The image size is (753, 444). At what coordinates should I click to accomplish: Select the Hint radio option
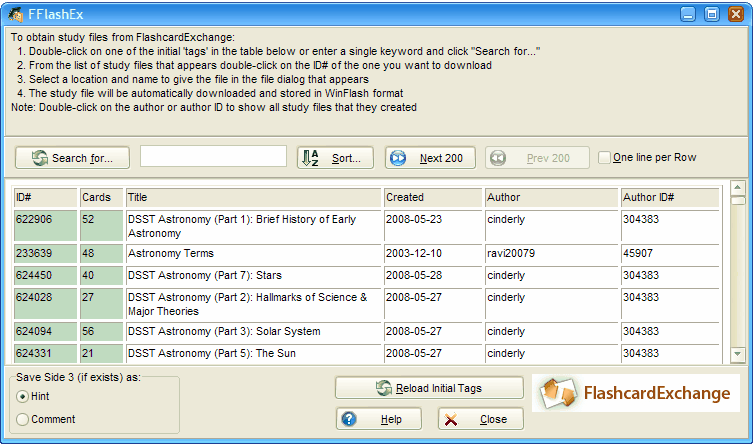point(22,396)
